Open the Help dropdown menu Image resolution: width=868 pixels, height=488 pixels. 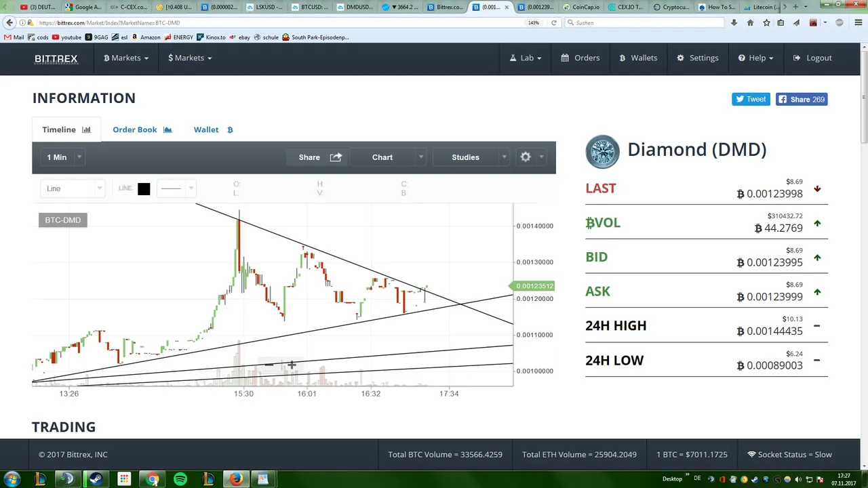pos(755,58)
